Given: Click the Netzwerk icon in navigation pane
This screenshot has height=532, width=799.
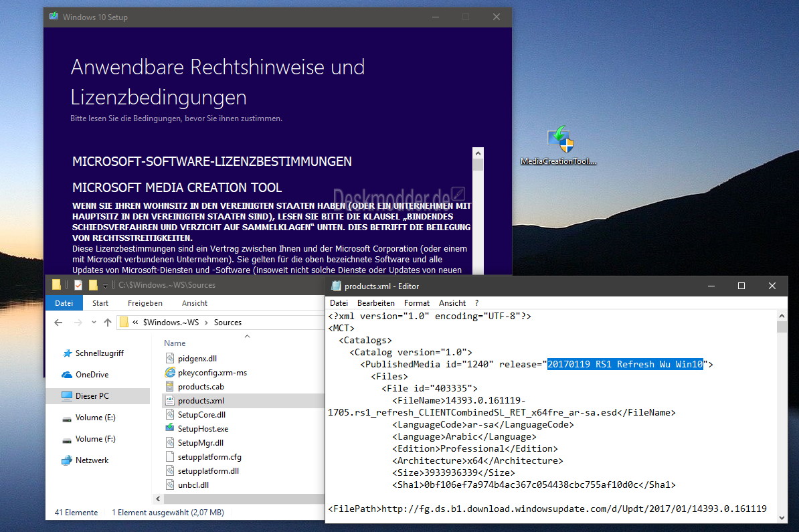Looking at the screenshot, I should (67, 460).
